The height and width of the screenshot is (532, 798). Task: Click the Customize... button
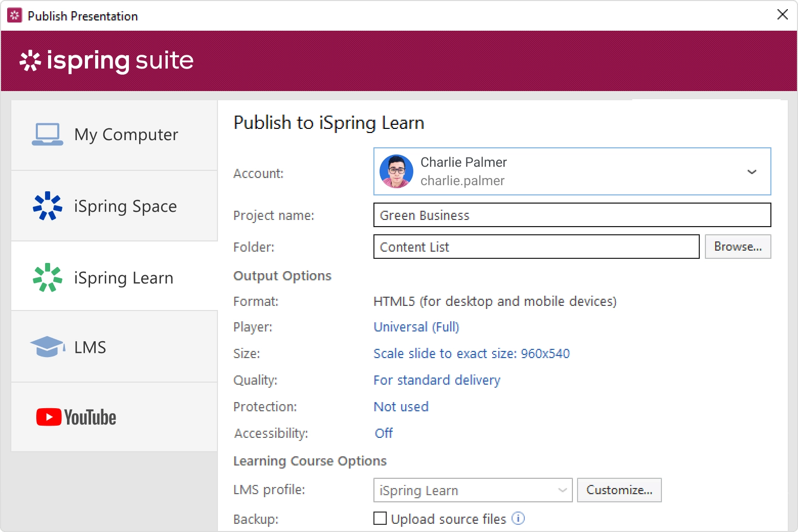pyautogui.click(x=619, y=490)
